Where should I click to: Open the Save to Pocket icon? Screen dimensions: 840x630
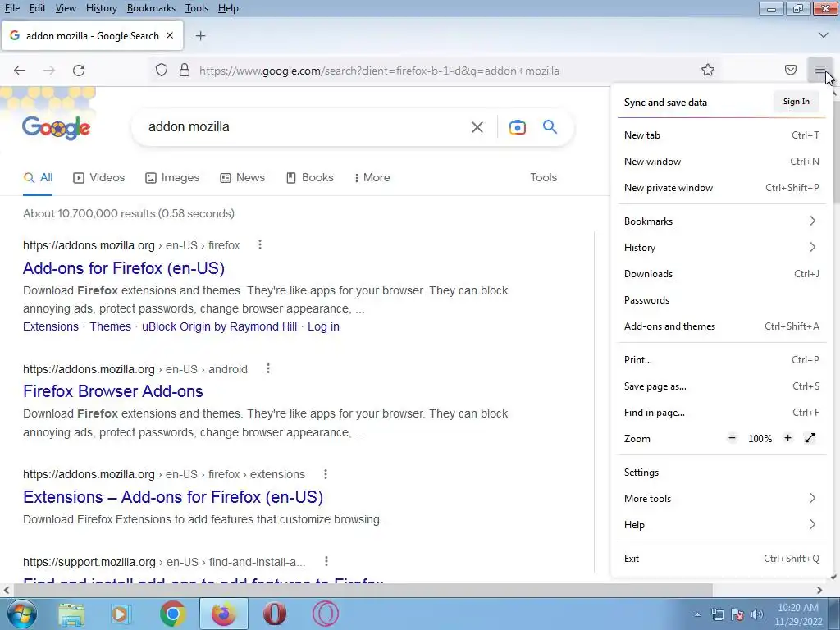tap(791, 71)
